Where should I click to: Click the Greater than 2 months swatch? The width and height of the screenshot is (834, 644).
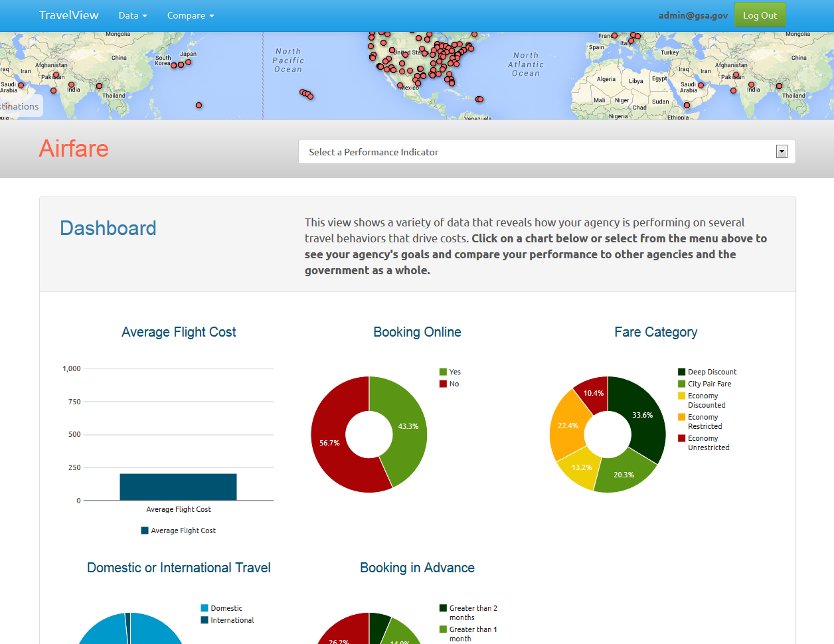443,608
